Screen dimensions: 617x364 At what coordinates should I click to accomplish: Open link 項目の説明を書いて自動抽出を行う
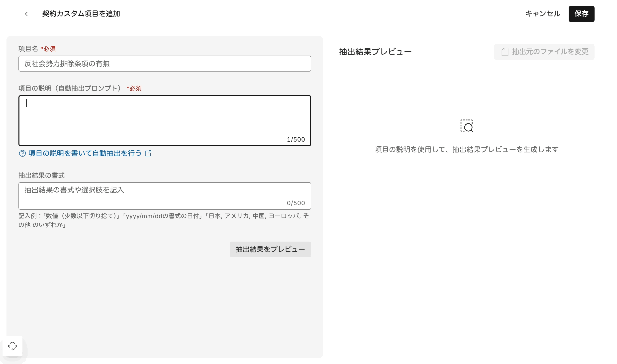pyautogui.click(x=85, y=153)
